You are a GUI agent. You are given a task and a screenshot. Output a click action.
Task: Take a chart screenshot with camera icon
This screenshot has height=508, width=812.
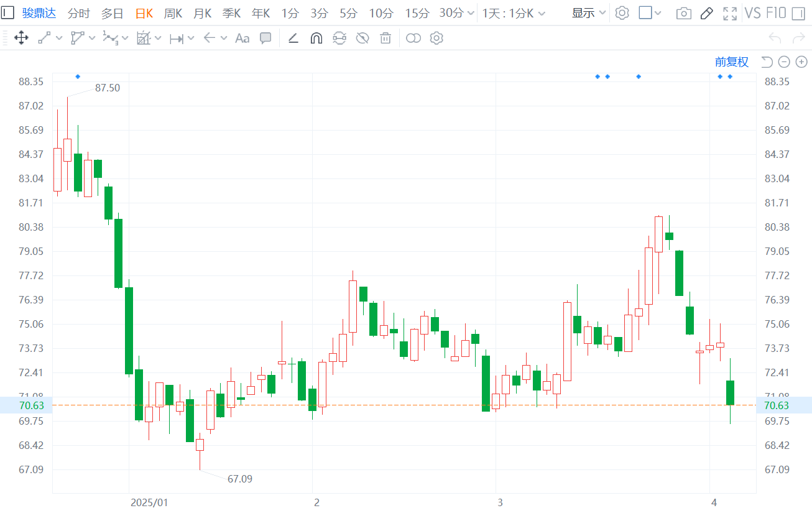pos(683,13)
